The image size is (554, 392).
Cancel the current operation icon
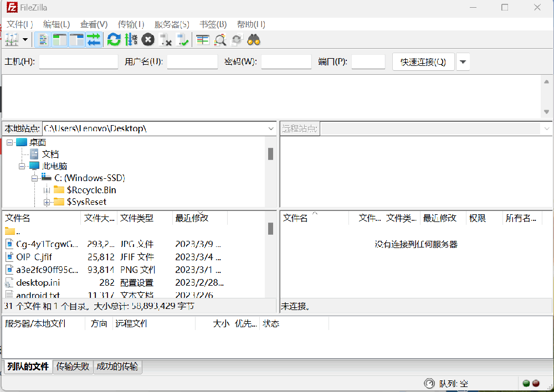coord(148,40)
